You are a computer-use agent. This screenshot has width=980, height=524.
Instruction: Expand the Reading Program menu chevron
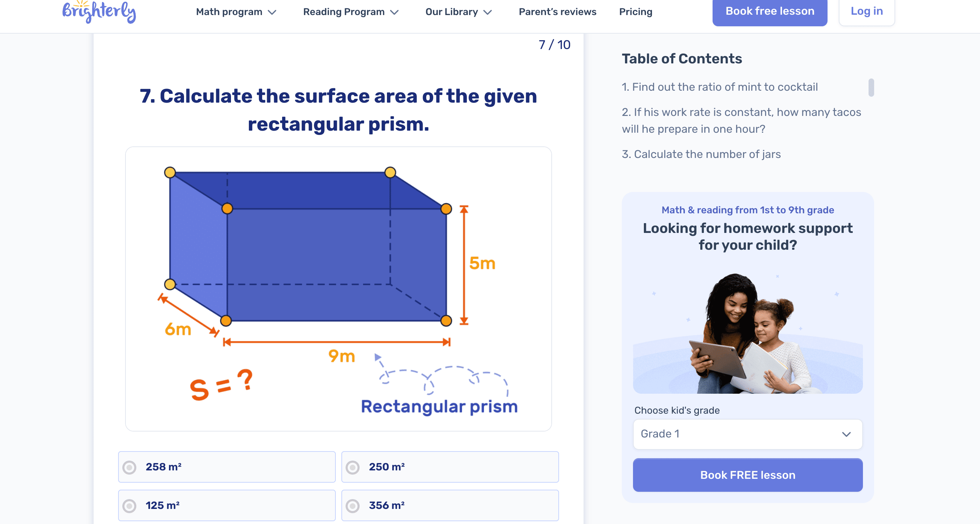click(395, 13)
